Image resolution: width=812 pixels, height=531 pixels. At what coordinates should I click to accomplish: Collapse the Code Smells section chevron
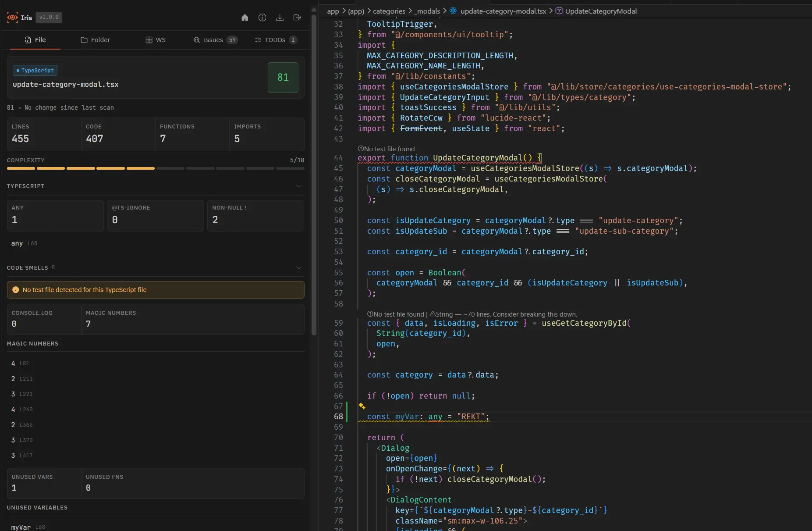[299, 268]
